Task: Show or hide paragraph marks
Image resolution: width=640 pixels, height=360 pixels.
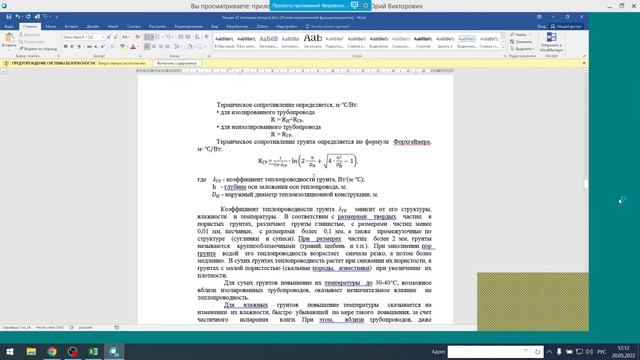Action: (x=206, y=37)
